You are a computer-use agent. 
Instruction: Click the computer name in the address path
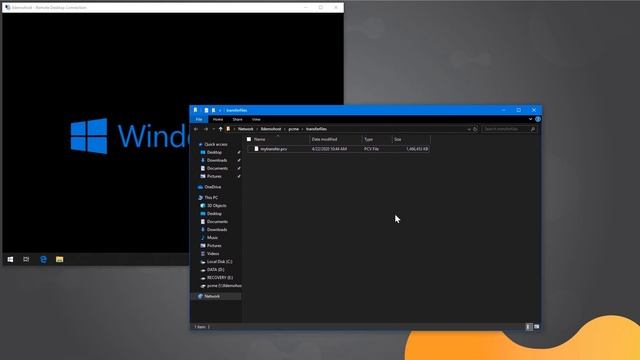(271, 129)
